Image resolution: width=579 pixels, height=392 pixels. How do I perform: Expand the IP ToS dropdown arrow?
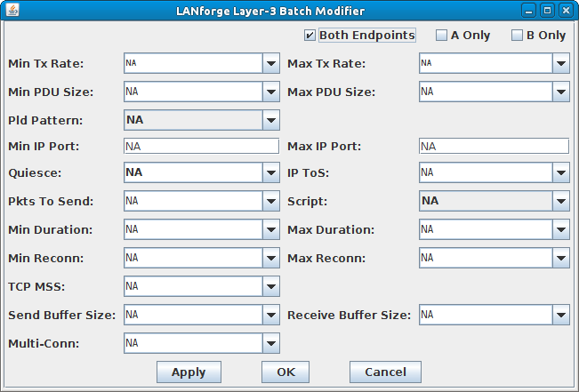(561, 172)
